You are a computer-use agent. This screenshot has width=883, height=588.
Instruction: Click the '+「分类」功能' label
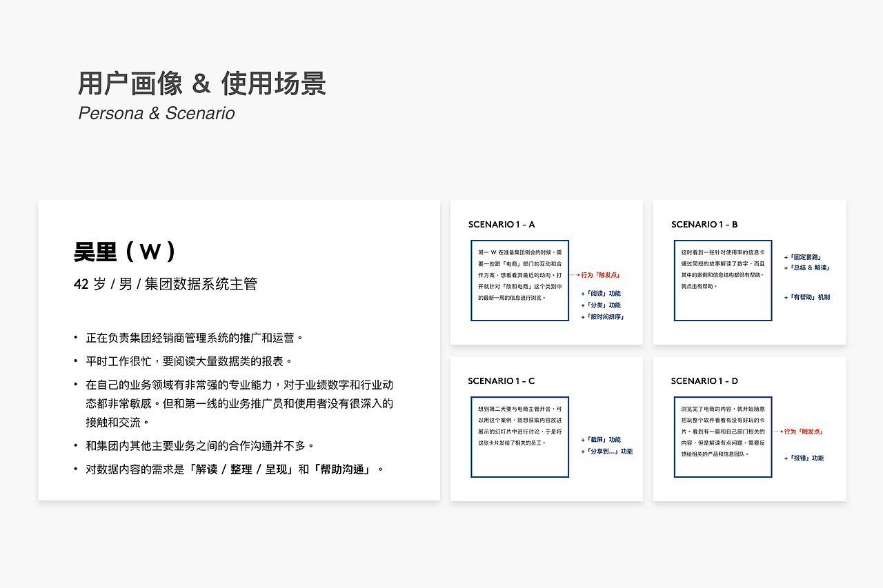(x=601, y=305)
